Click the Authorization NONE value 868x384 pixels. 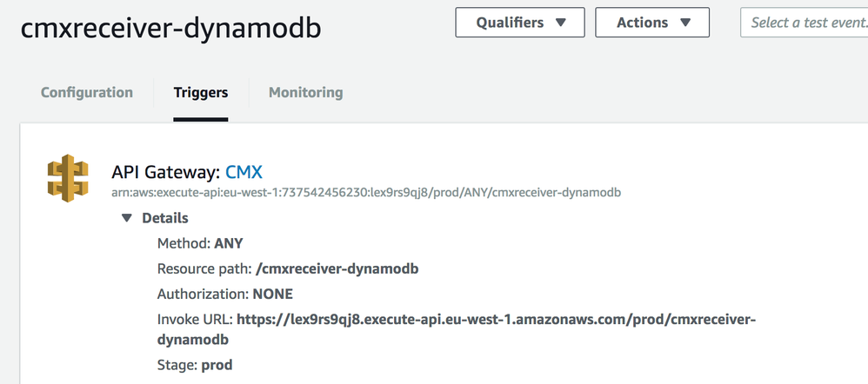coord(273,294)
